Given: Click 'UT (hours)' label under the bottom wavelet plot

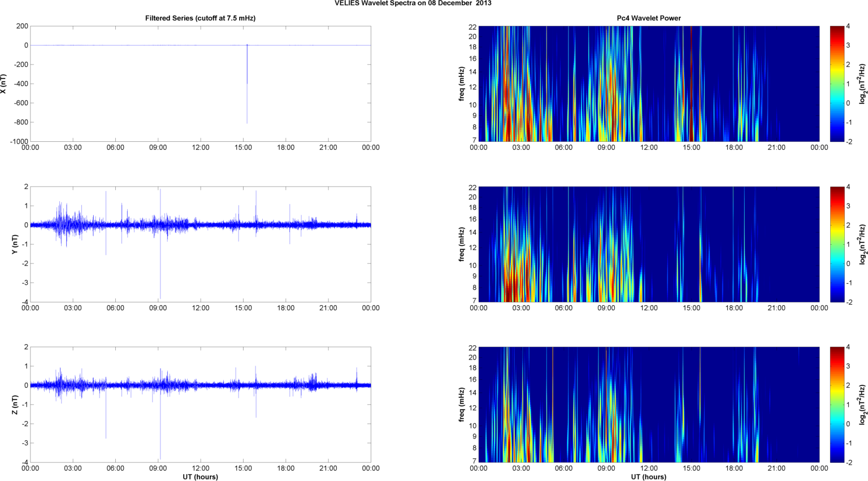Looking at the screenshot, I should click(648, 476).
